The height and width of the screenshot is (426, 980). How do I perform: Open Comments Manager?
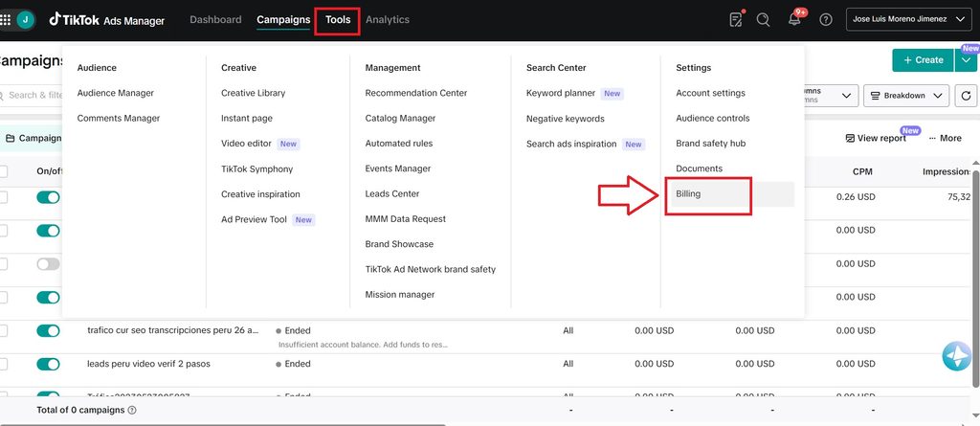(x=119, y=119)
